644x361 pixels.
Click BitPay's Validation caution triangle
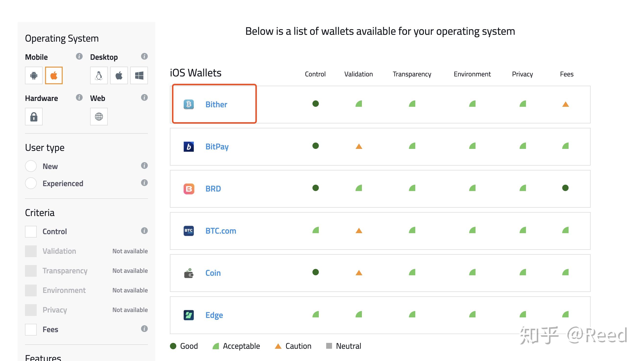(x=359, y=146)
